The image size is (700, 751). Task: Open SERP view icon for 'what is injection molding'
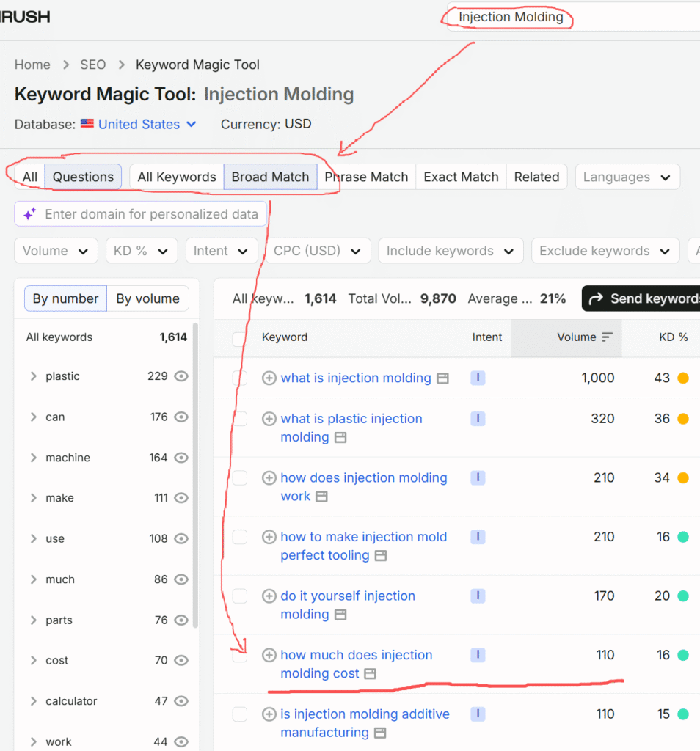tap(442, 378)
